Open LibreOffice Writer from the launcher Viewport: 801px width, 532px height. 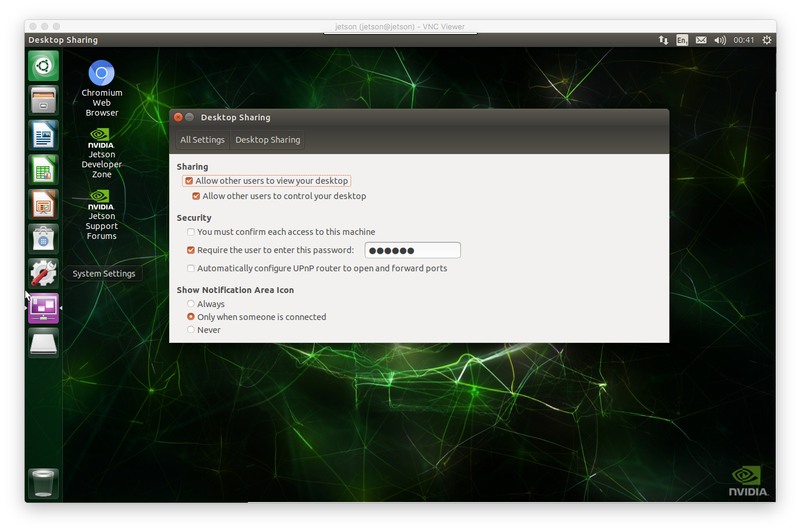43,134
